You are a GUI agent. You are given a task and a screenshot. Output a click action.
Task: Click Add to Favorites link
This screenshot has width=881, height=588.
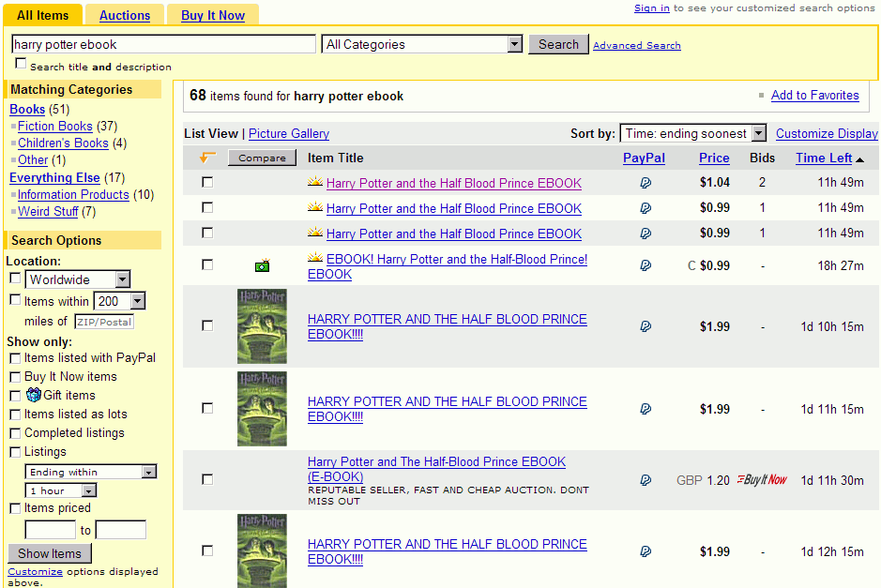[814, 95]
